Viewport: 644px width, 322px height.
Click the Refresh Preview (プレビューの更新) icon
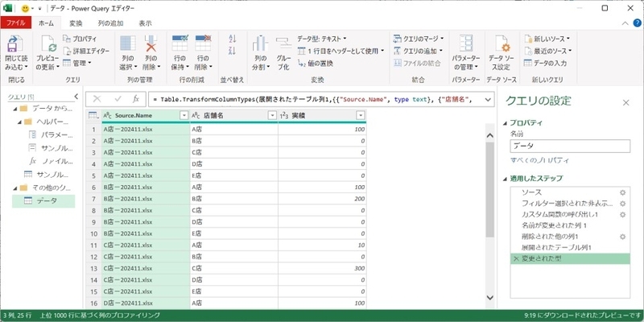(47, 44)
